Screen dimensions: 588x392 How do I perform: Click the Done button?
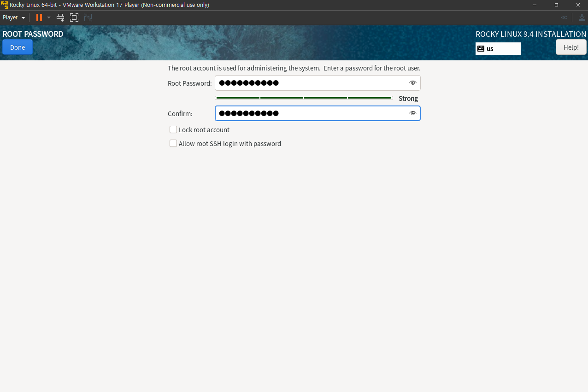[18, 47]
